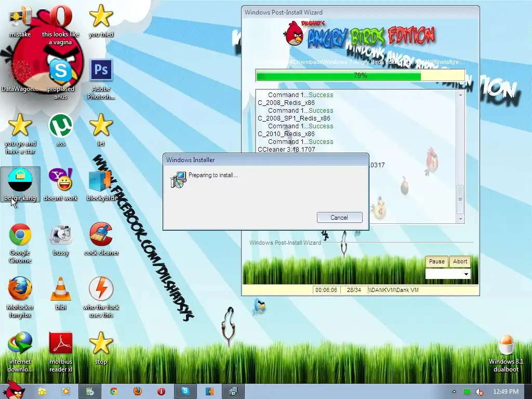Click the Windows Installer dialog title bar

(266, 160)
